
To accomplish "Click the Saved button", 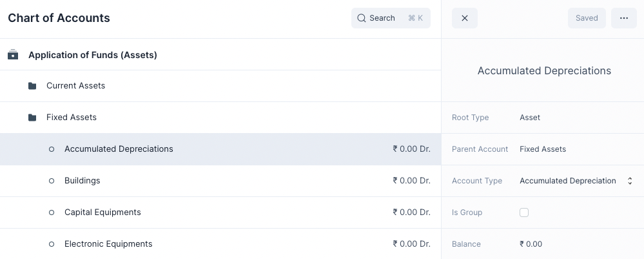I will [587, 18].
